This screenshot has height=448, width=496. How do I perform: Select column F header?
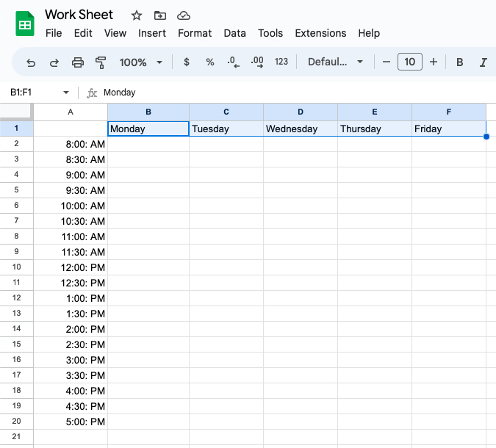click(x=449, y=112)
